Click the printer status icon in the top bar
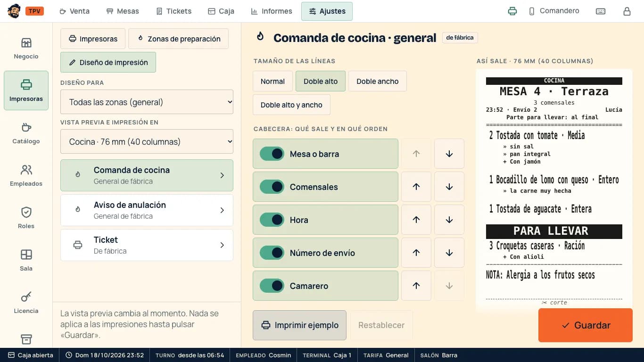 click(512, 11)
